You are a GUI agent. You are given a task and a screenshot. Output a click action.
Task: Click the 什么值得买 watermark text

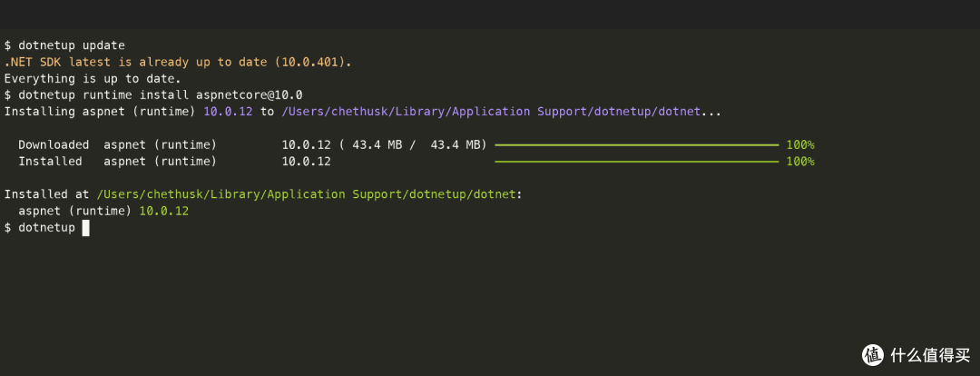click(x=931, y=355)
